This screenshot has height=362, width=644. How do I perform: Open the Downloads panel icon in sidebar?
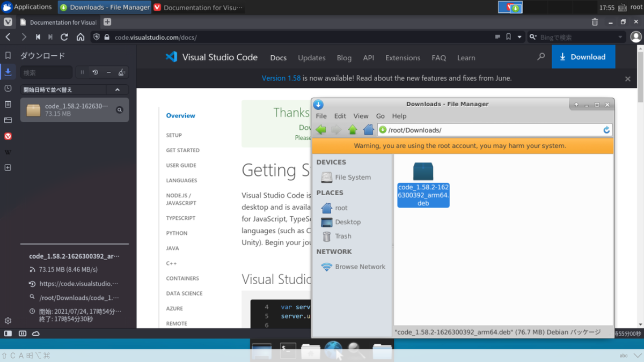pos(8,72)
